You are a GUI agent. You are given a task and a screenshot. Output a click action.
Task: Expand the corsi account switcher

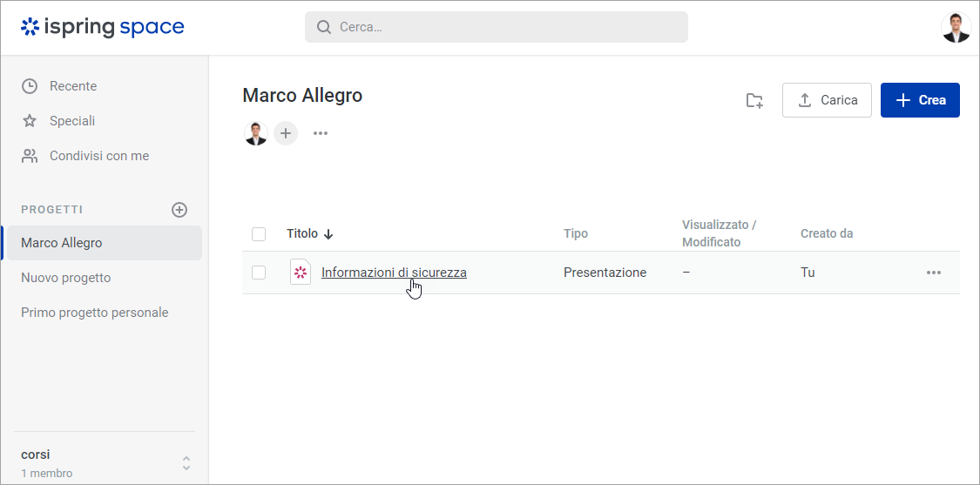point(186,463)
